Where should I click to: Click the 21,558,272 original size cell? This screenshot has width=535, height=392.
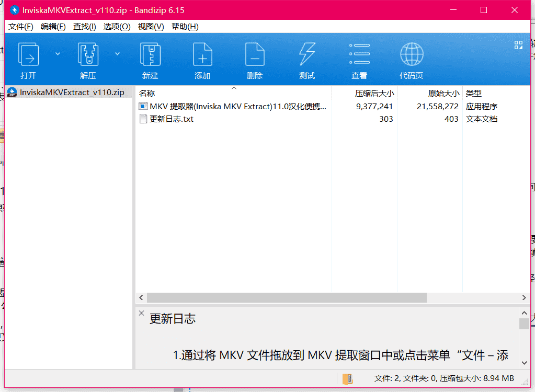pyautogui.click(x=437, y=106)
